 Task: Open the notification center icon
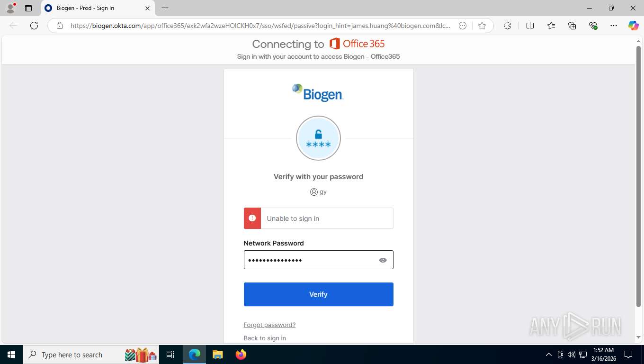[628, 355]
